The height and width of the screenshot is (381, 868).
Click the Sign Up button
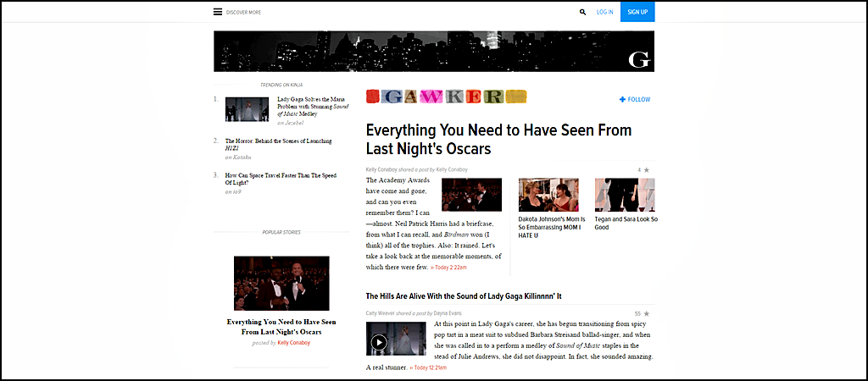tap(637, 12)
